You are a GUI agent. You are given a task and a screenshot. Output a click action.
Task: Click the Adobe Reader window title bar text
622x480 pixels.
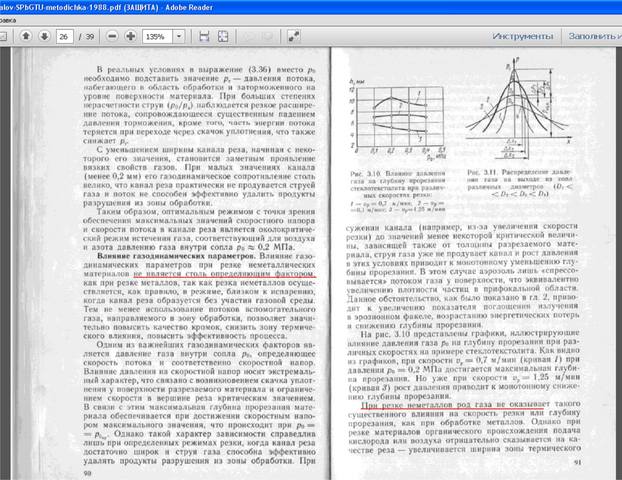107,7
